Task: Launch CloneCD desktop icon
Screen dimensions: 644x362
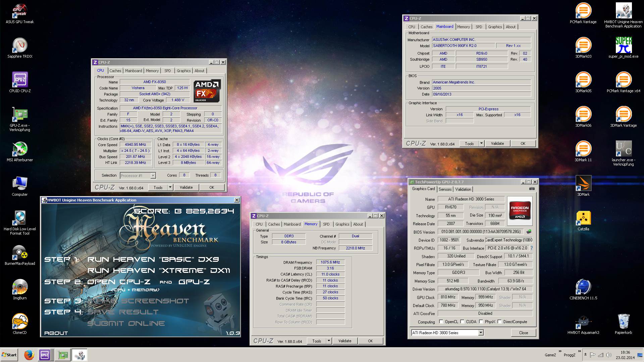Action: (20, 324)
